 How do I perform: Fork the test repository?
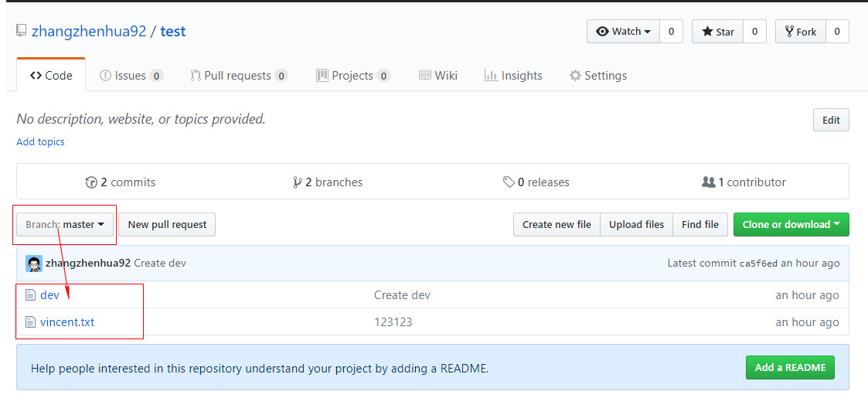pyautogui.click(x=801, y=32)
